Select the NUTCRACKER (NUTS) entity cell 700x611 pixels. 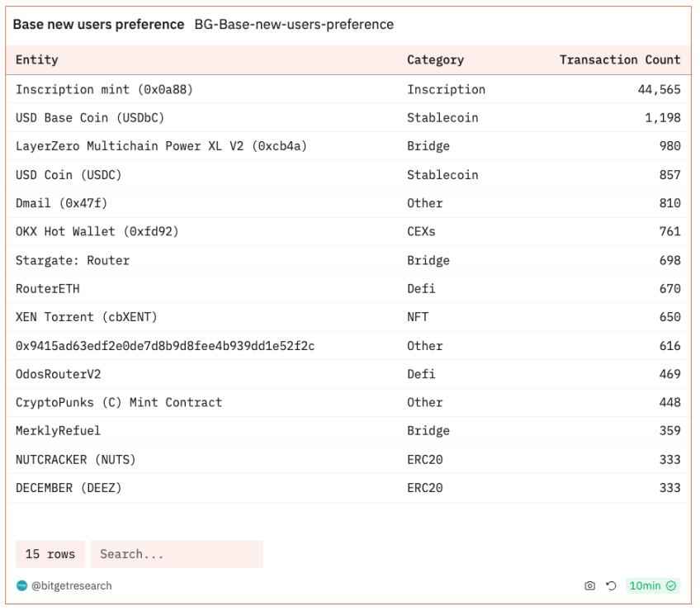(x=75, y=459)
